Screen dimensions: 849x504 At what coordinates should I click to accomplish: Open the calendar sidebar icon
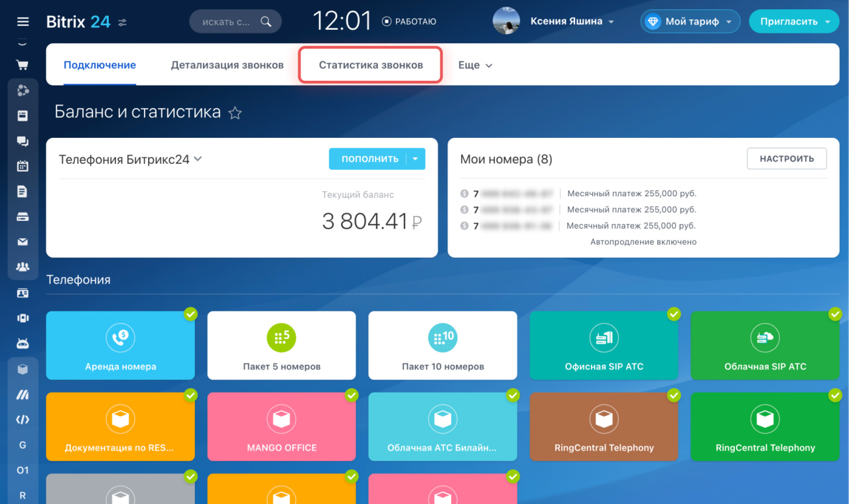[23, 166]
